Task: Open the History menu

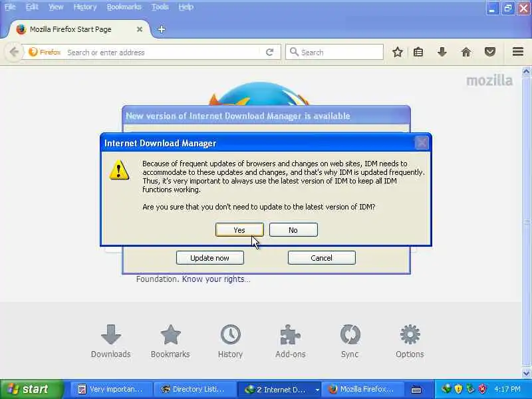Action: coord(85,7)
